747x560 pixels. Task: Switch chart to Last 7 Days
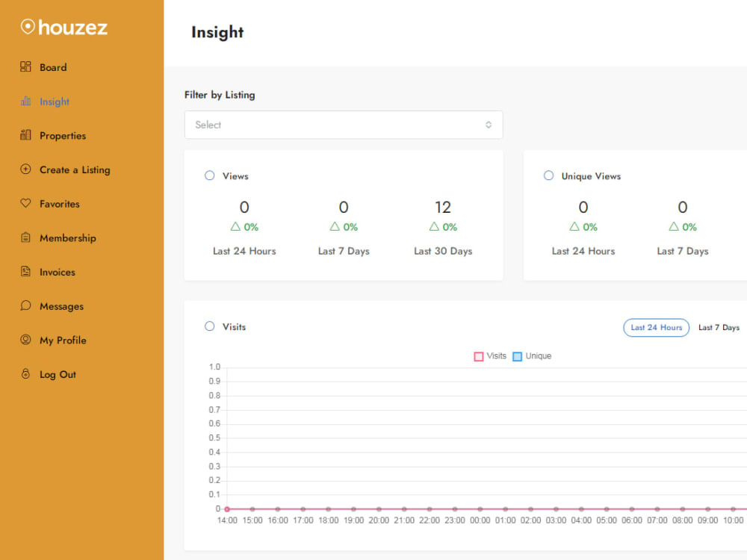click(x=719, y=328)
